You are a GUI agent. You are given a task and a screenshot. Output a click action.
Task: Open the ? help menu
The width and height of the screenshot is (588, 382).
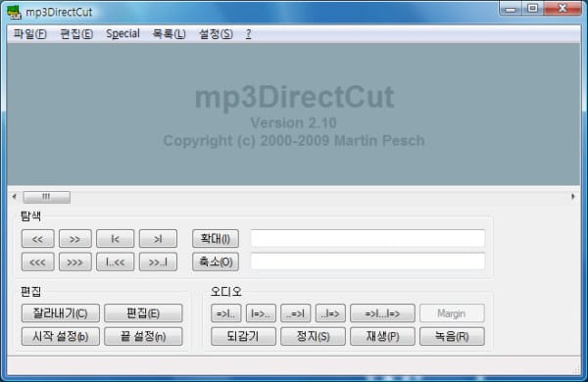pyautogui.click(x=248, y=34)
